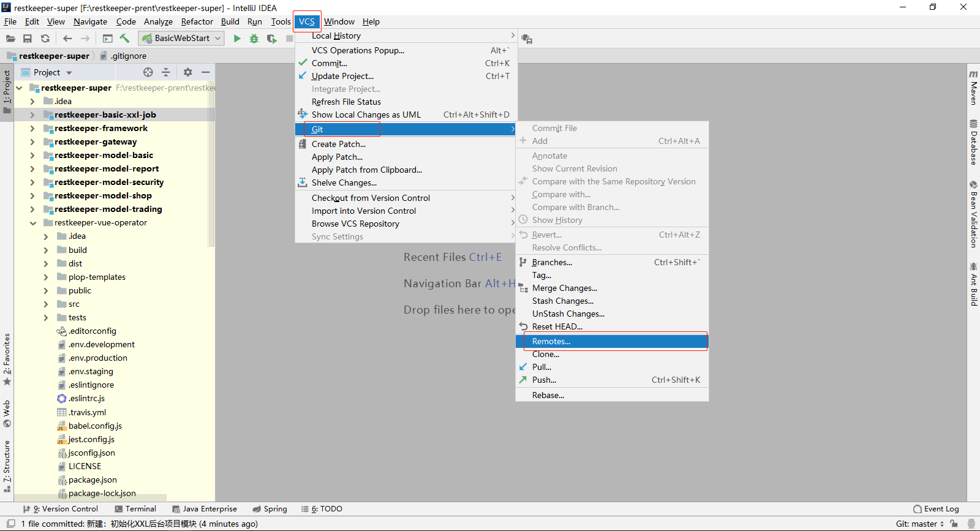Run BasicWebStart with the green play icon
Viewport: 980px width, 531px height.
(237, 39)
